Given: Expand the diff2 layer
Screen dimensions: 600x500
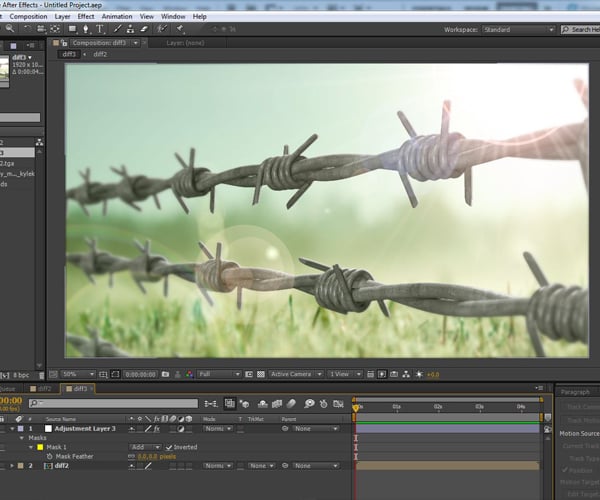Looking at the screenshot, I should coord(12,466).
